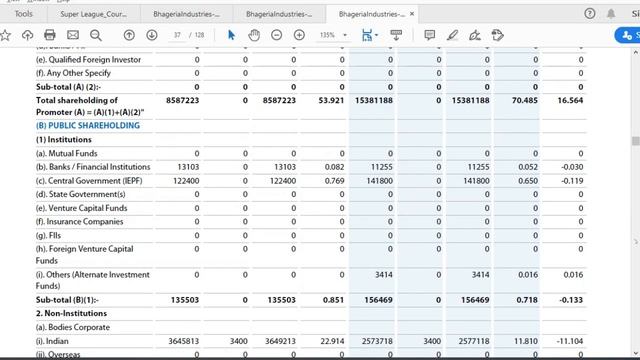Image resolution: width=640 pixels, height=360 pixels.
Task: Print the document with printer icon
Action: (x=50, y=35)
